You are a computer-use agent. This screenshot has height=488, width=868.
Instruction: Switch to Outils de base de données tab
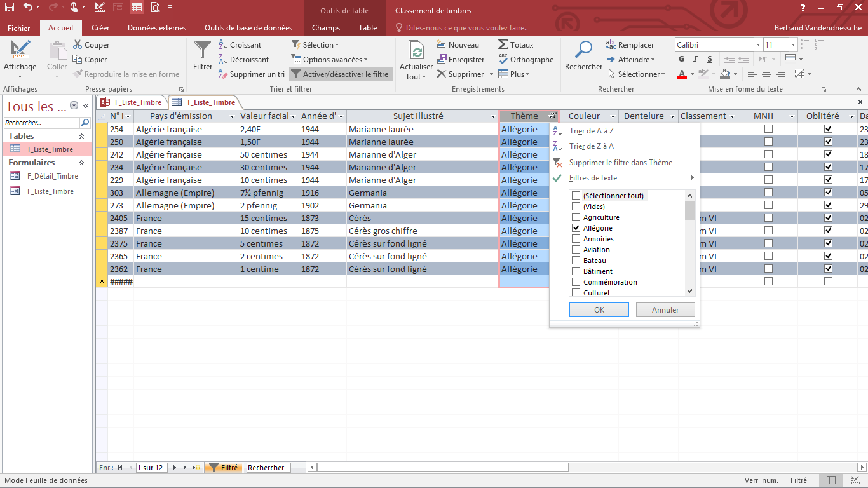pos(248,28)
